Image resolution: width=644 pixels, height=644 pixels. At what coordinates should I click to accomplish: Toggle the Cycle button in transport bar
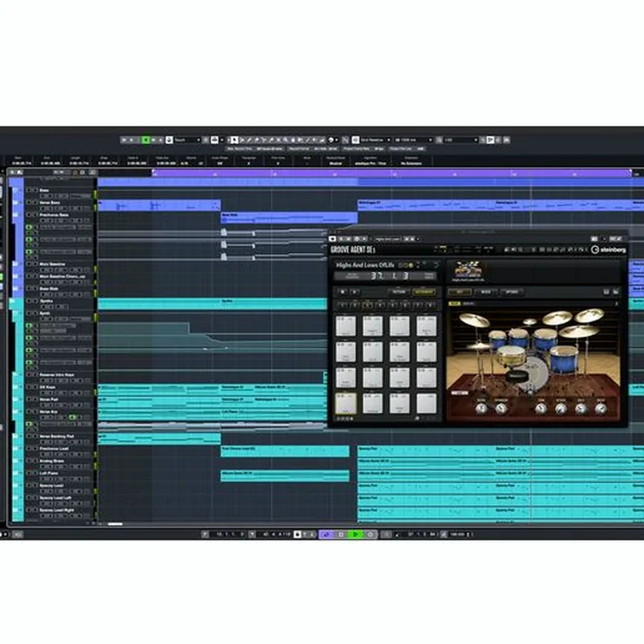click(x=326, y=534)
